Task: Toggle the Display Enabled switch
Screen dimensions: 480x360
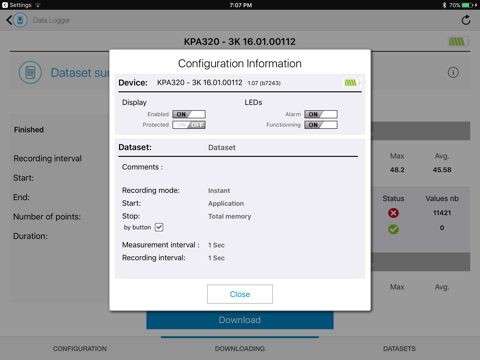Action: point(189,114)
